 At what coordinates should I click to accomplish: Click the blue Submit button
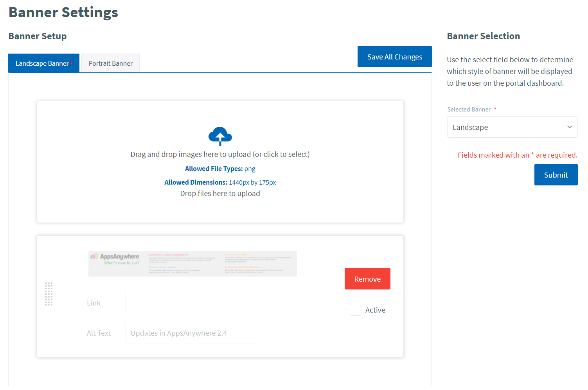point(556,175)
